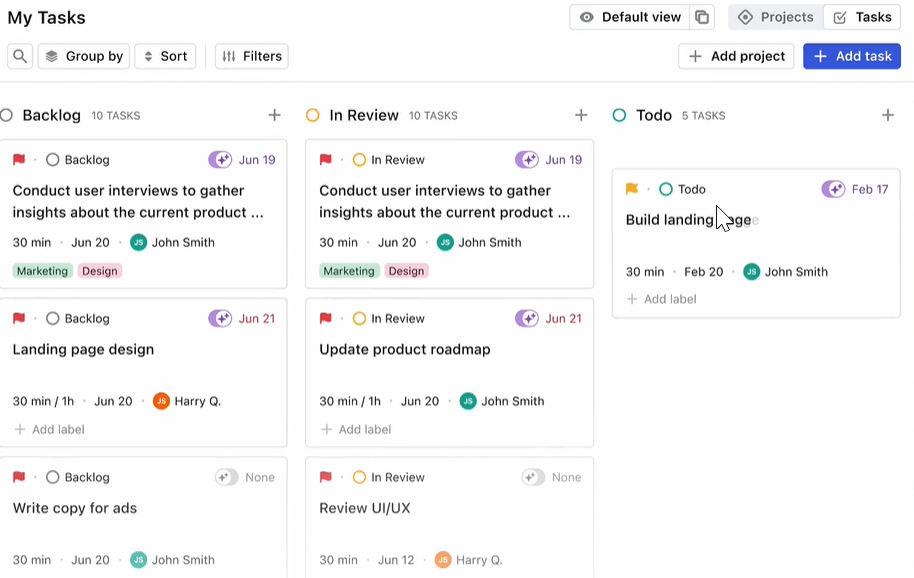Switch to the Projects tab
Viewport: 914px width, 578px height.
coord(776,17)
